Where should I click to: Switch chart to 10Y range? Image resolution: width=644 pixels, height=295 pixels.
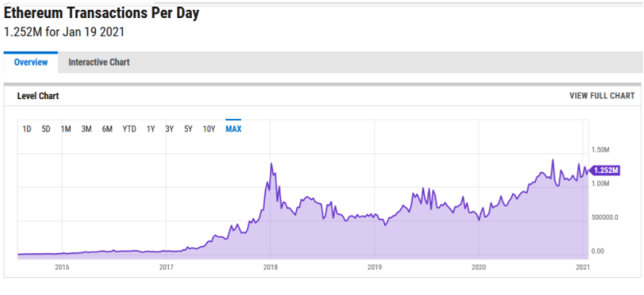pyautogui.click(x=209, y=129)
